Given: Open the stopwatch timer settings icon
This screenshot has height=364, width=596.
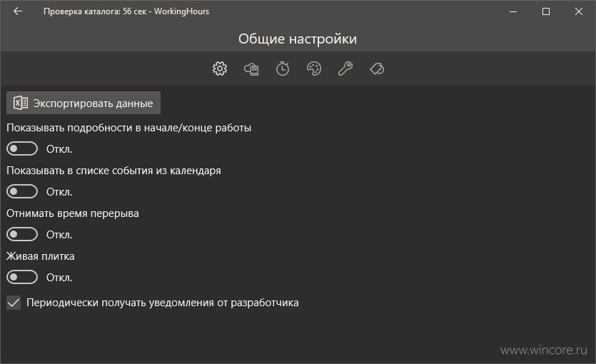Looking at the screenshot, I should pyautogui.click(x=283, y=69).
